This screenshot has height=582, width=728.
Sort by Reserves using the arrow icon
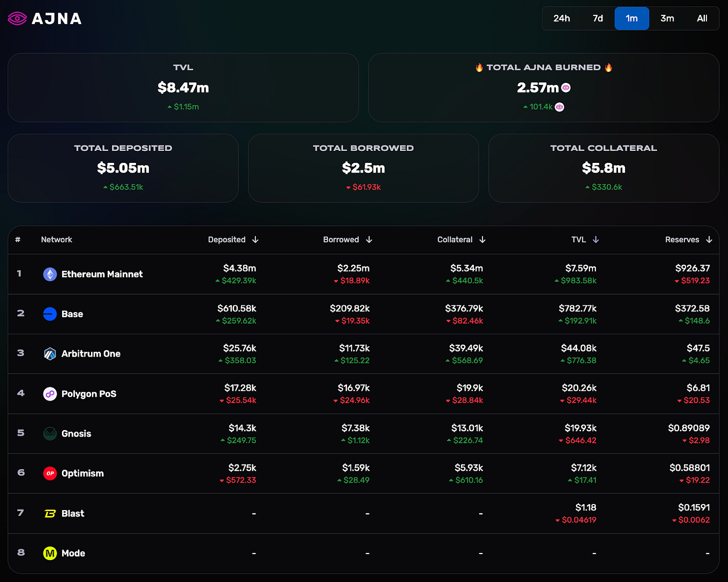click(709, 240)
